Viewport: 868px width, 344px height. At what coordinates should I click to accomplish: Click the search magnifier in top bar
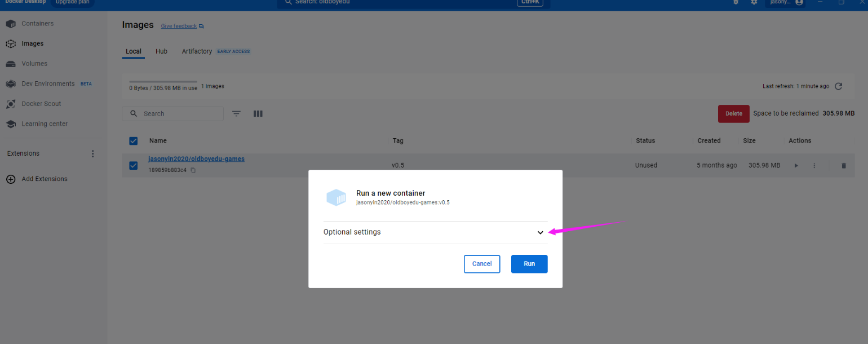point(289,2)
